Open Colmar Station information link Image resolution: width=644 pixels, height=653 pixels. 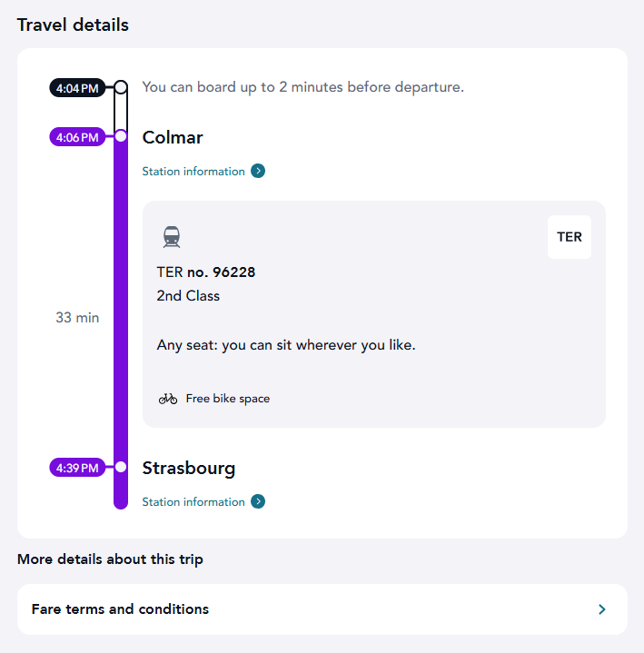[193, 172]
